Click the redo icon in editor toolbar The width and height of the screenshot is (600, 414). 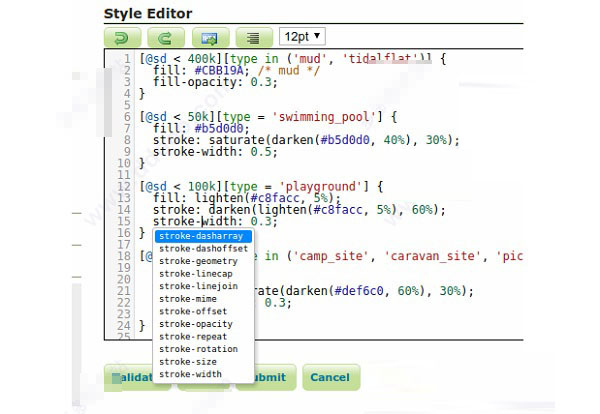point(166,37)
